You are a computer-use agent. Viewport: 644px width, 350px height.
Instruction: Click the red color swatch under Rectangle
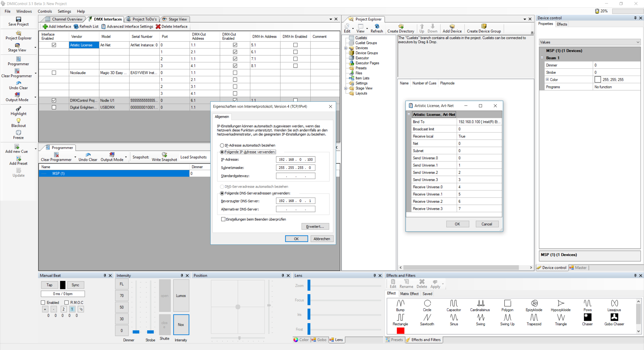click(x=400, y=331)
